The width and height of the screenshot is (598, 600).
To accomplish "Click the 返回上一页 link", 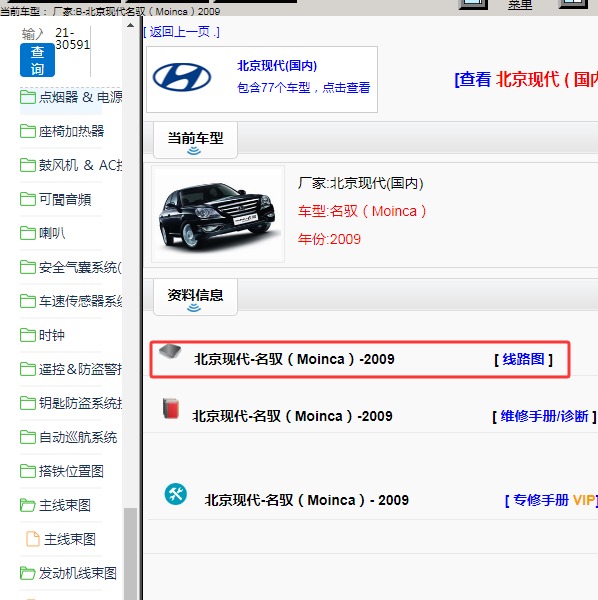I will pos(181,32).
